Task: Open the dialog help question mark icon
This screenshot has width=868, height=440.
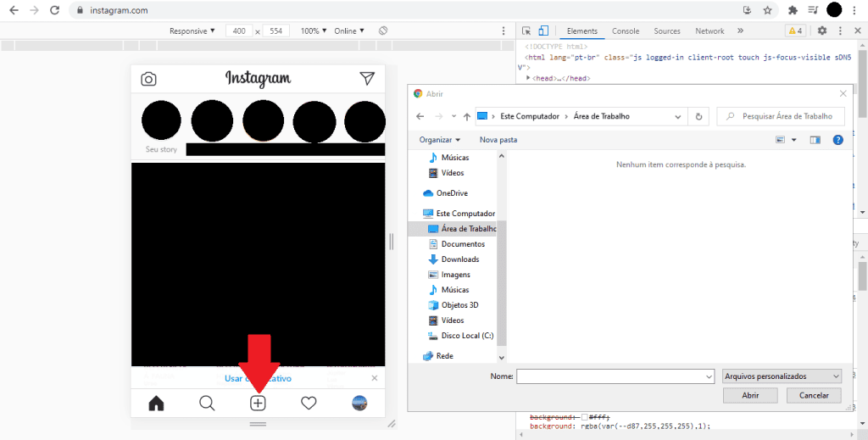Action: pos(838,141)
